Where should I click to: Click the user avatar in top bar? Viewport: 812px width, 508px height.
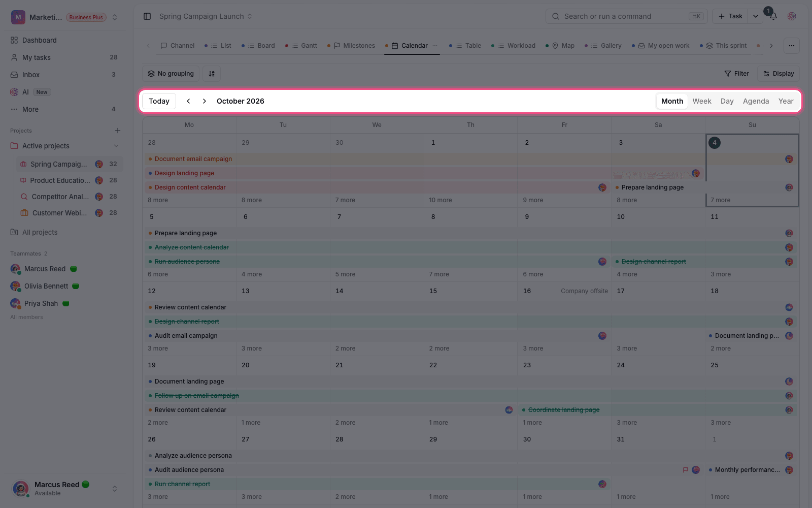[x=792, y=16]
